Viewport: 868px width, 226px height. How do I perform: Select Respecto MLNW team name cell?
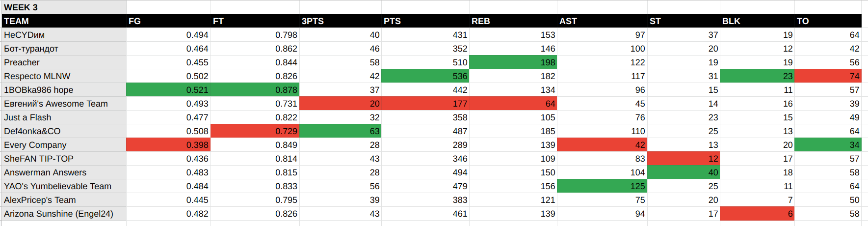coord(63,76)
